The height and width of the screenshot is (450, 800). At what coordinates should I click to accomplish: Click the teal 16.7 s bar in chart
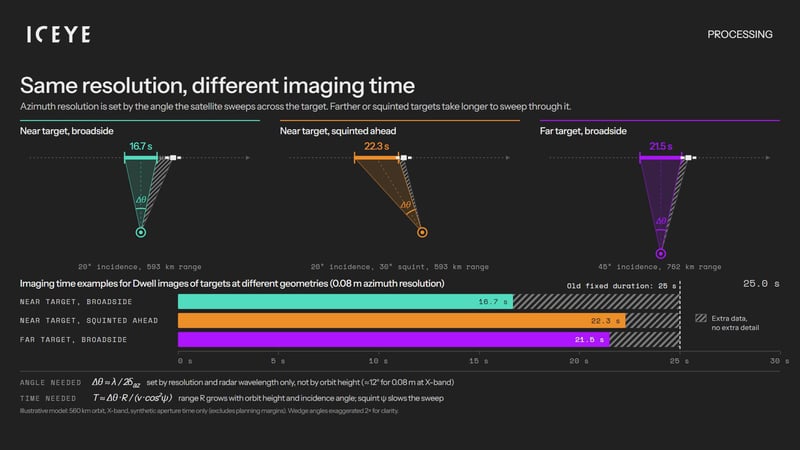point(345,302)
